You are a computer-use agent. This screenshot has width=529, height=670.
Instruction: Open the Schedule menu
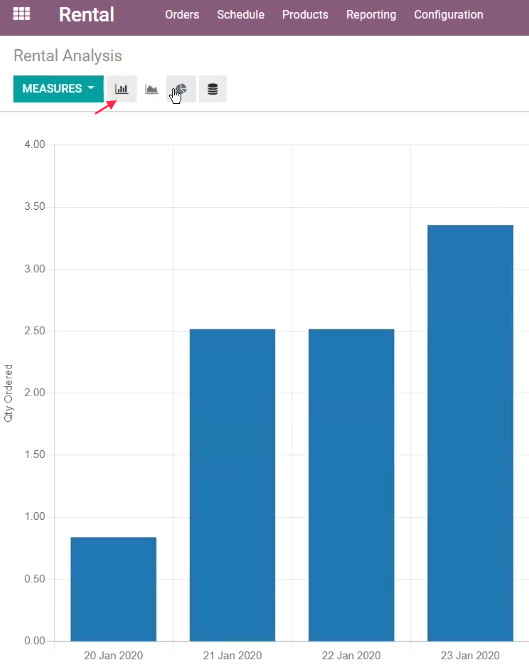point(241,15)
